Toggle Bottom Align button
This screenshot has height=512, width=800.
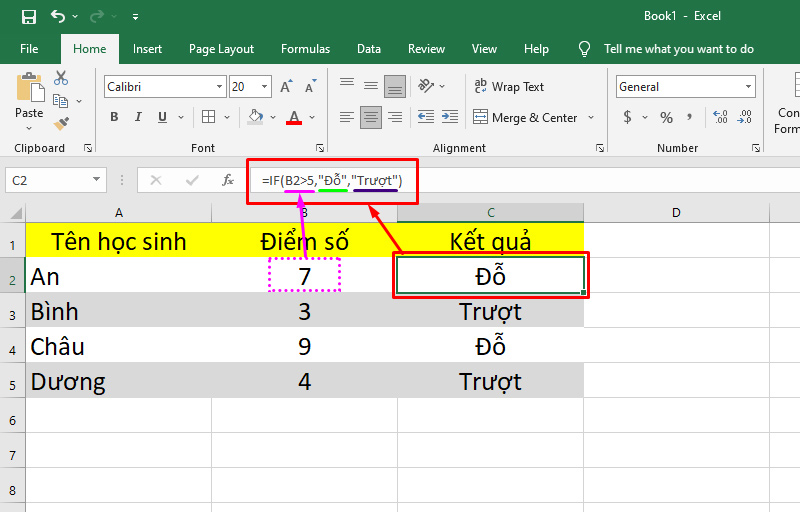[x=394, y=86]
